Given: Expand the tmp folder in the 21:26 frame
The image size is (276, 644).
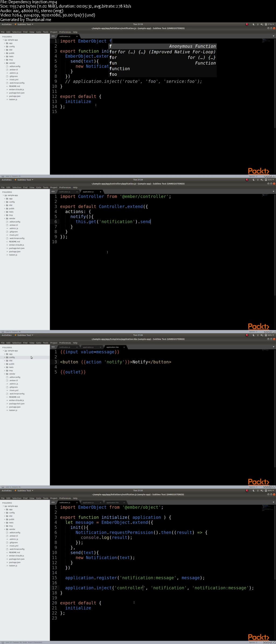Looking at the screenshot, I should click(5, 370).
